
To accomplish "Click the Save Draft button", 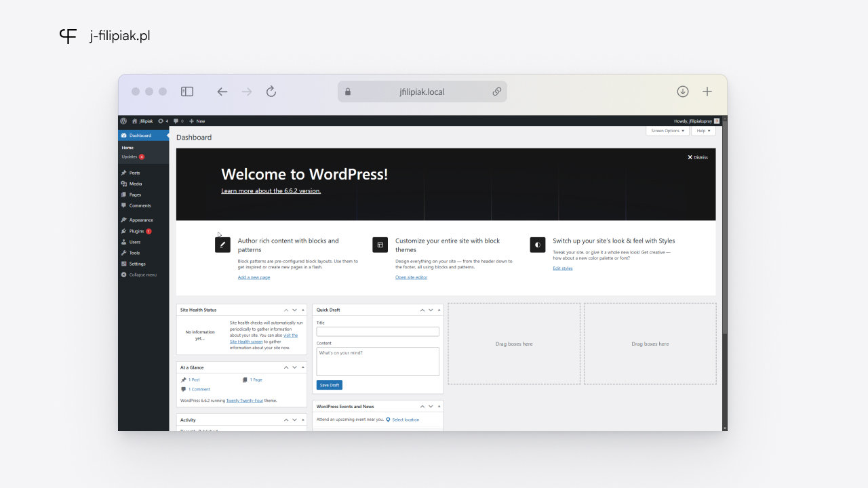I will 330,385.
